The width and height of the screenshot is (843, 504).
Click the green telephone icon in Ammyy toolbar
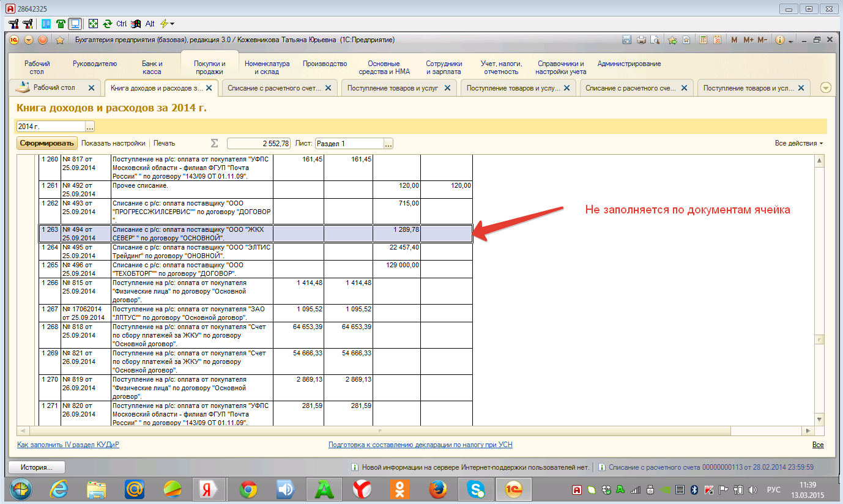tap(61, 24)
